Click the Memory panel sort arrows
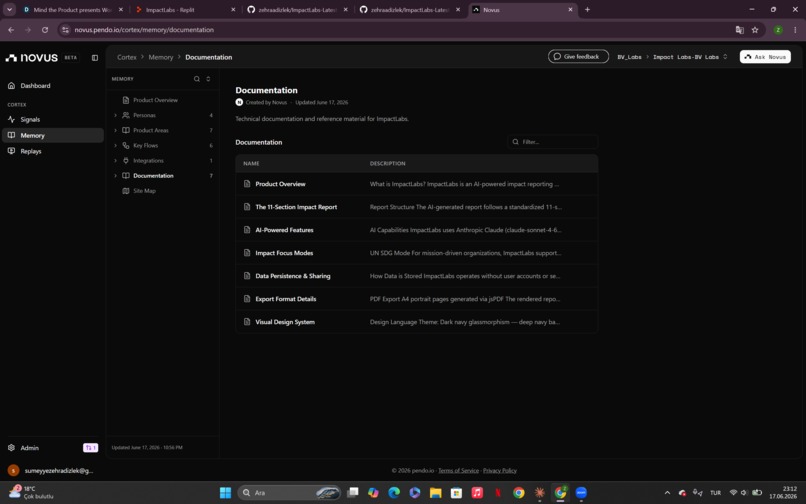The height and width of the screenshot is (504, 806). pos(208,79)
